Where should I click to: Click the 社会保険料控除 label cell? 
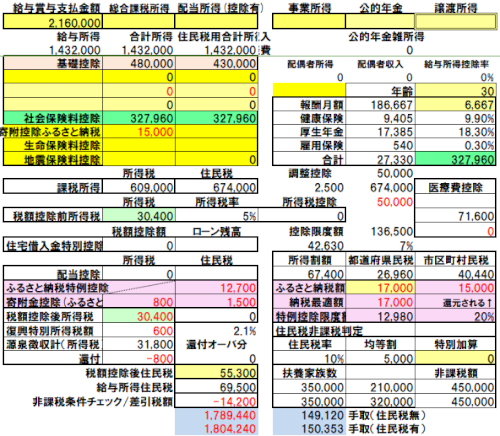point(53,118)
